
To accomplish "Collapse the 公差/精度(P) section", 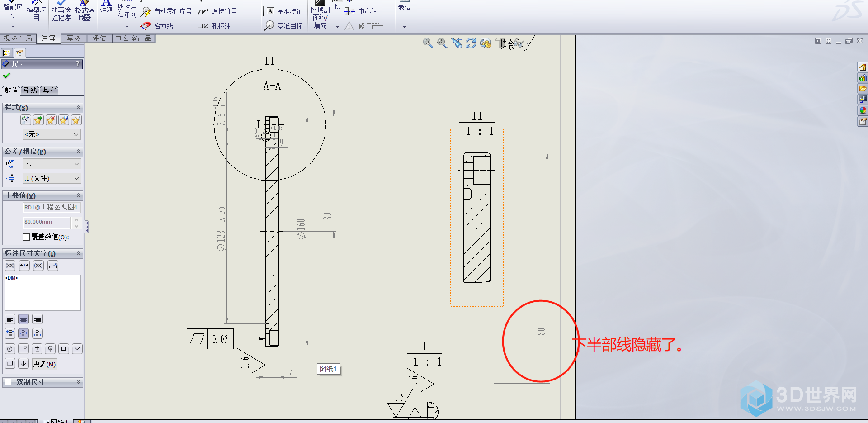I will click(x=78, y=152).
